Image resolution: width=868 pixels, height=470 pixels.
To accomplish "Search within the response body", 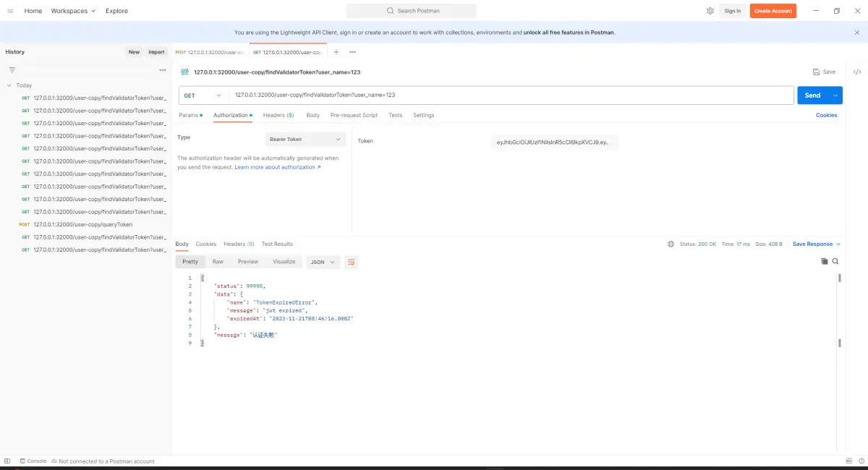I will (x=835, y=261).
